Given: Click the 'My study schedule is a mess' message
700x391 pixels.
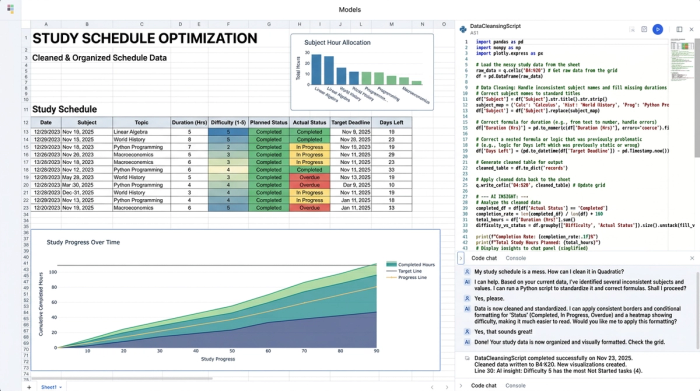Looking at the screenshot, I should (x=549, y=272).
